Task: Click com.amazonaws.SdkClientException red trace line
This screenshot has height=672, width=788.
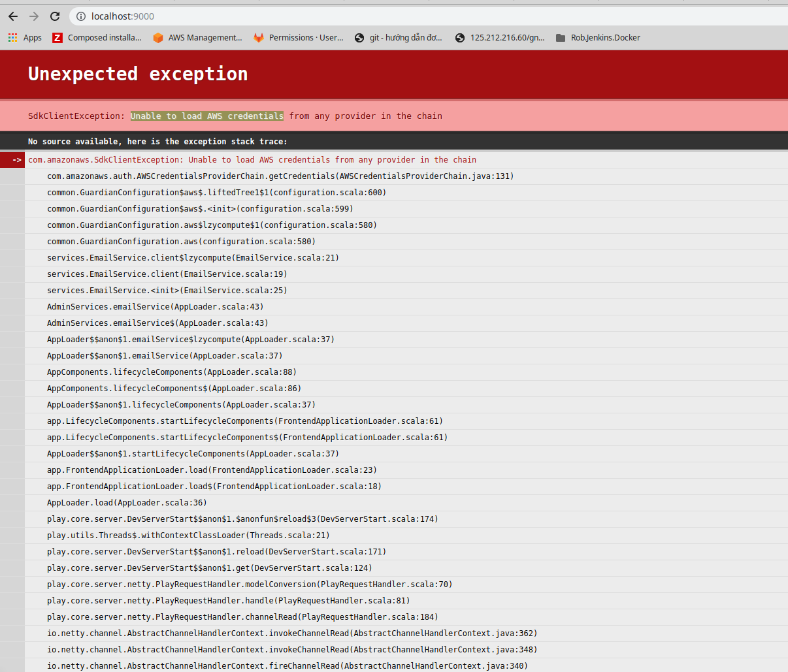Action: [252, 160]
